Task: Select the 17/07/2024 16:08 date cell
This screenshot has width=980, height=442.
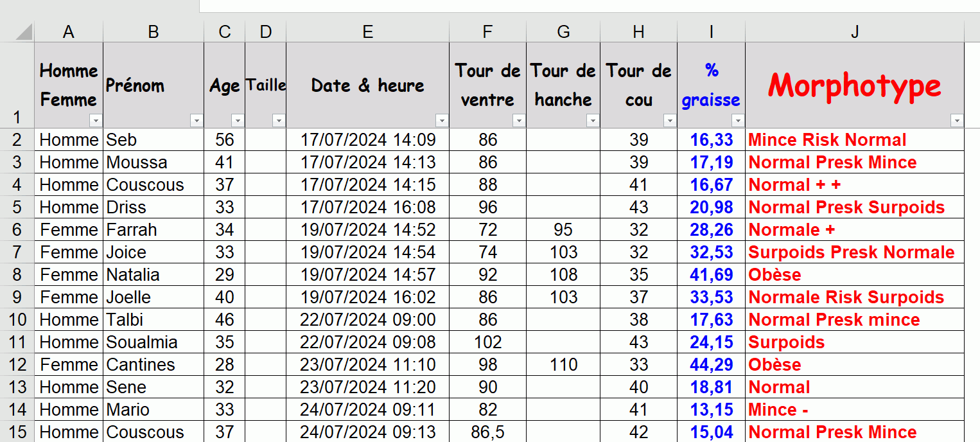Action: point(368,207)
